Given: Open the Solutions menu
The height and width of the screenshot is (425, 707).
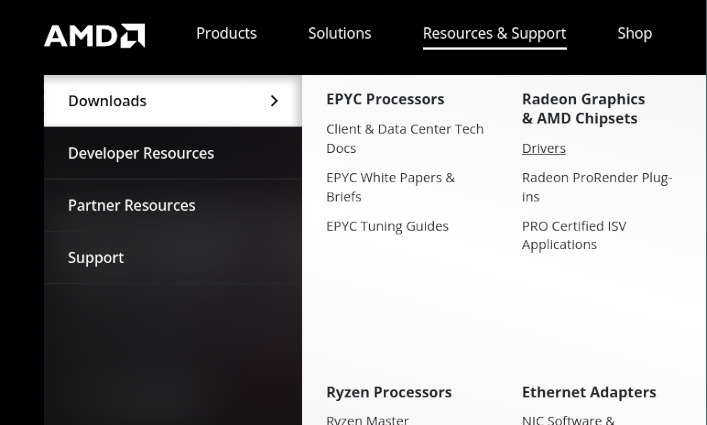Looking at the screenshot, I should coord(340,33).
